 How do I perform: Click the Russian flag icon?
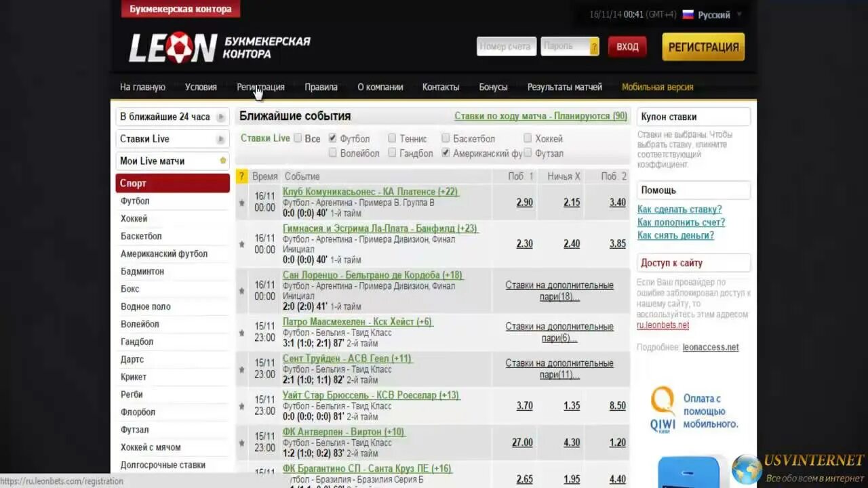pos(688,14)
